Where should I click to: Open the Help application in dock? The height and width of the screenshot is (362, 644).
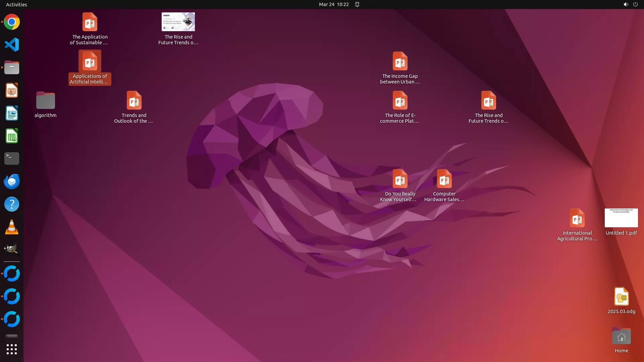(12, 204)
